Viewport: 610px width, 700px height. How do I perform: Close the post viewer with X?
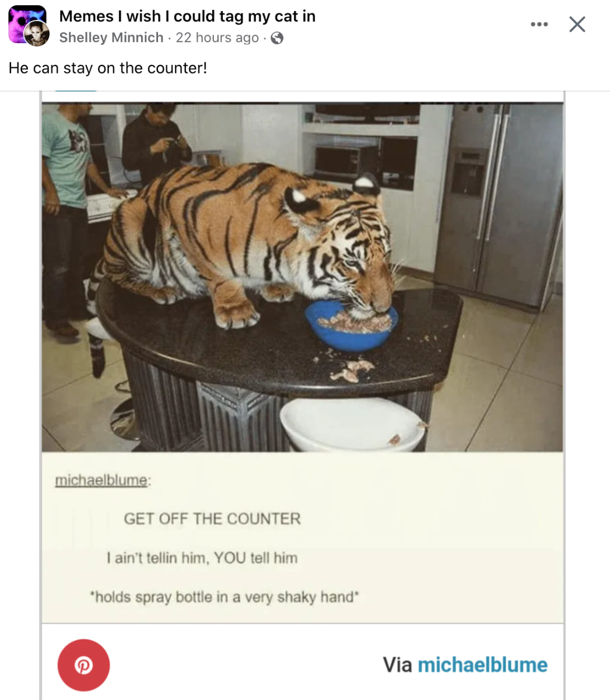(577, 24)
